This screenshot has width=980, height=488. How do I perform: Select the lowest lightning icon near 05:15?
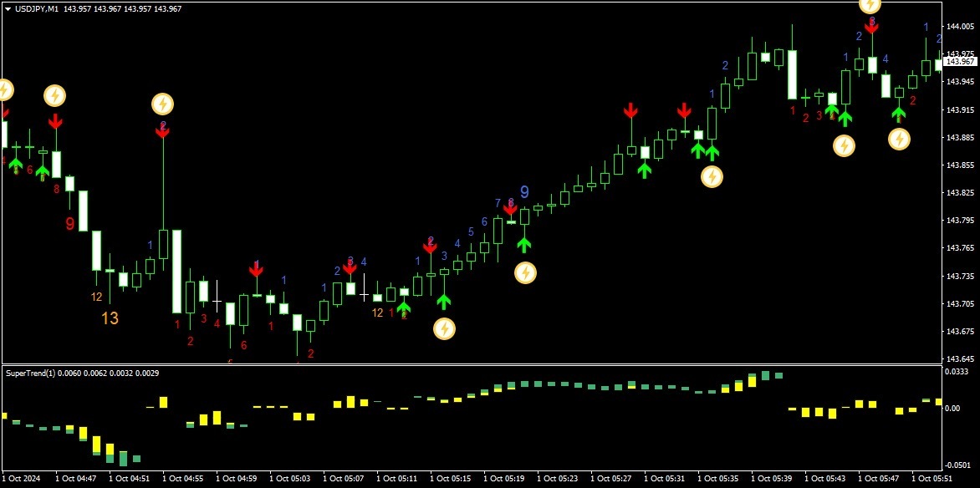coord(444,328)
